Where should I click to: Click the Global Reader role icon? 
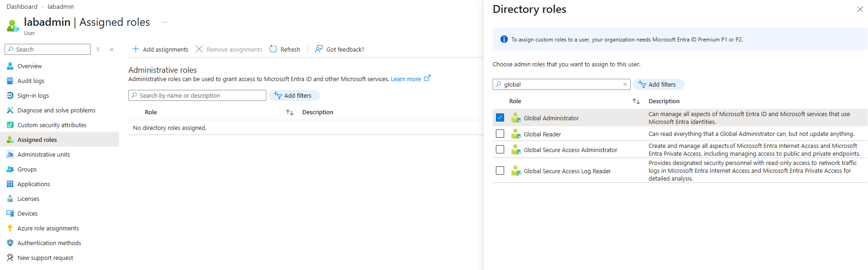(x=516, y=134)
